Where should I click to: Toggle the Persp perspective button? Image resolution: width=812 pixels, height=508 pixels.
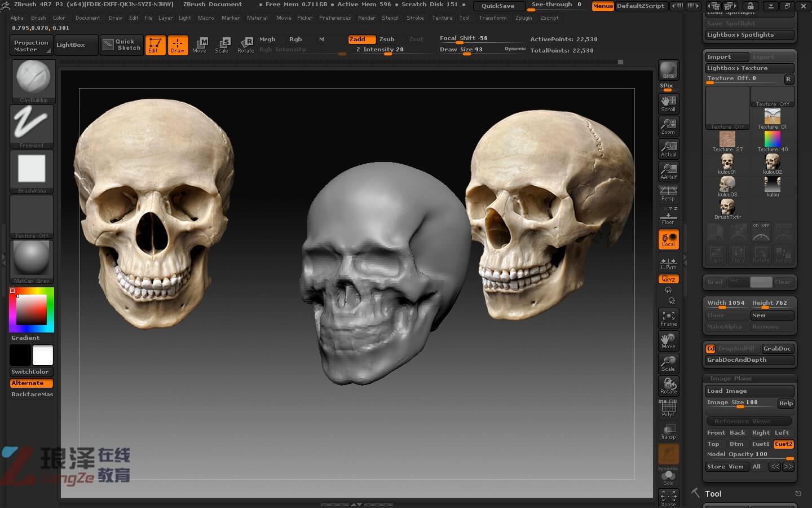click(668, 194)
